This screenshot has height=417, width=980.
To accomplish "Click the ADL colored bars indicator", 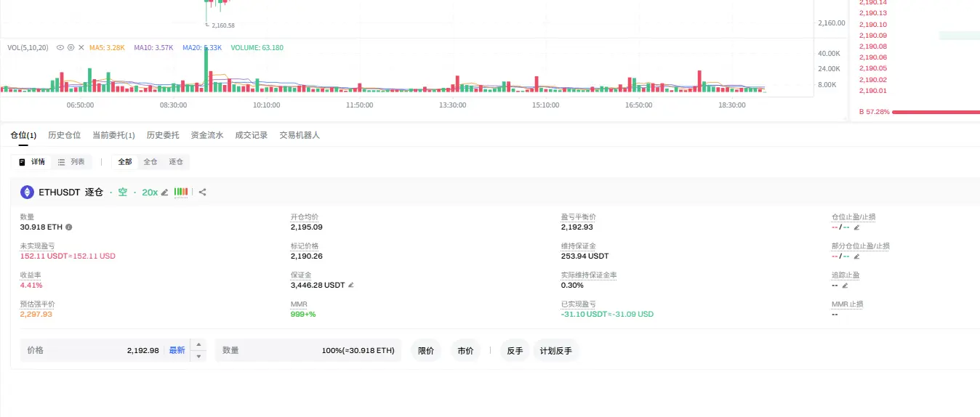I will 181,192.
